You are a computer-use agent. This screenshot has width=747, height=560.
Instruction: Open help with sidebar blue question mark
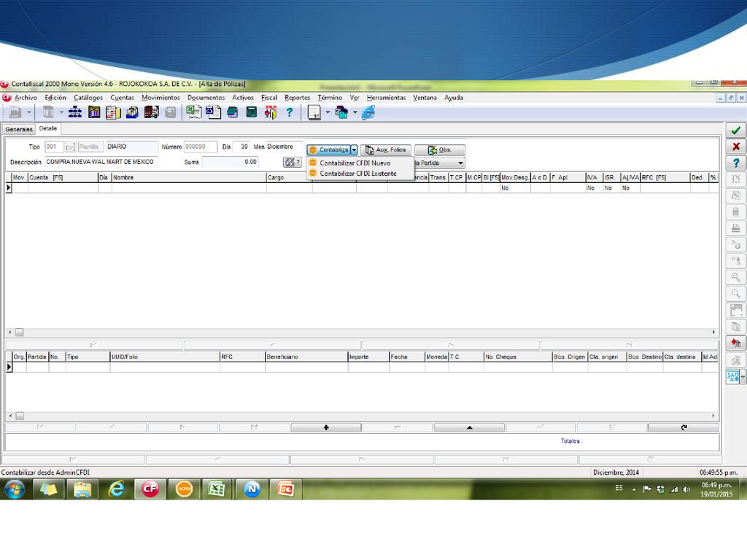735,163
